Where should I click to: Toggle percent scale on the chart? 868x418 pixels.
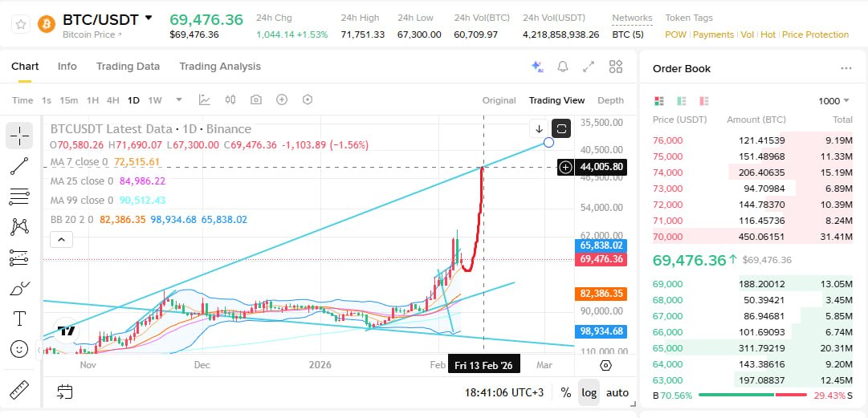point(566,392)
